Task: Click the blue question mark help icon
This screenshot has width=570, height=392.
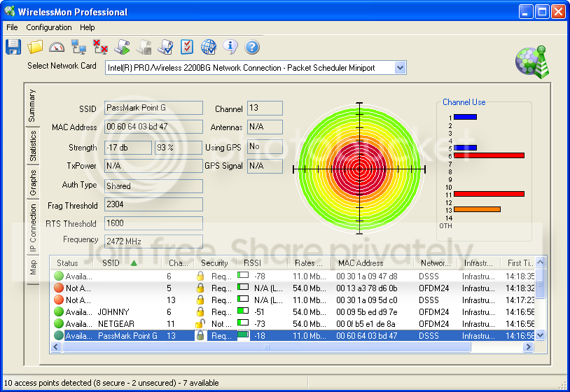Action: pyautogui.click(x=252, y=47)
